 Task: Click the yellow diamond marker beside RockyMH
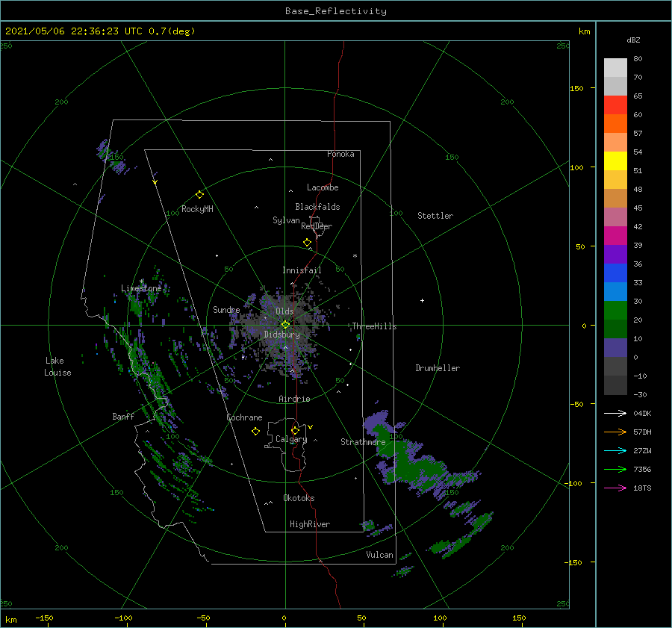[x=199, y=195]
